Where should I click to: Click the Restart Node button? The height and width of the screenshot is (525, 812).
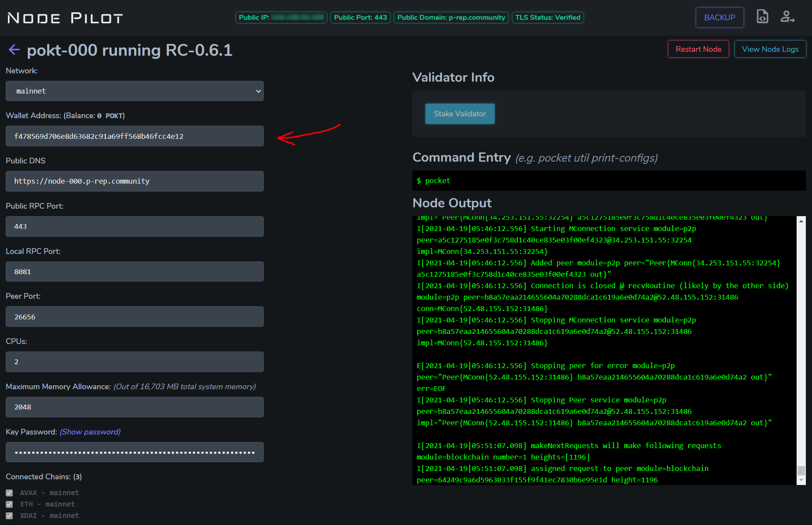[699, 49]
